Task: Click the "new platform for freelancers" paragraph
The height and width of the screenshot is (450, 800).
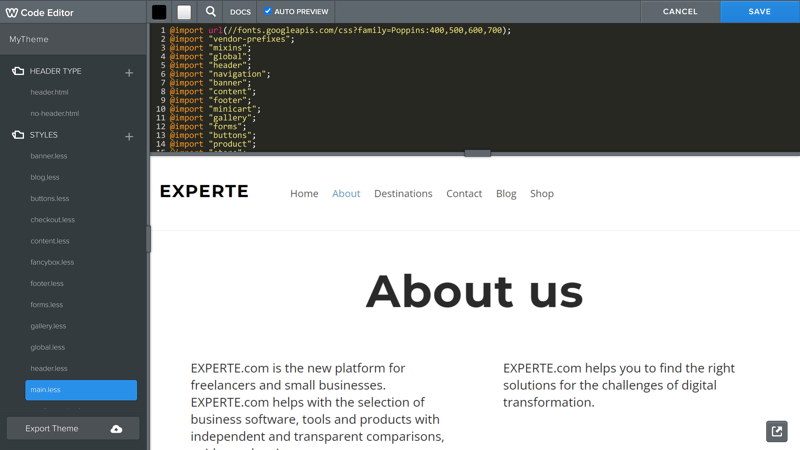Action: 317,405
